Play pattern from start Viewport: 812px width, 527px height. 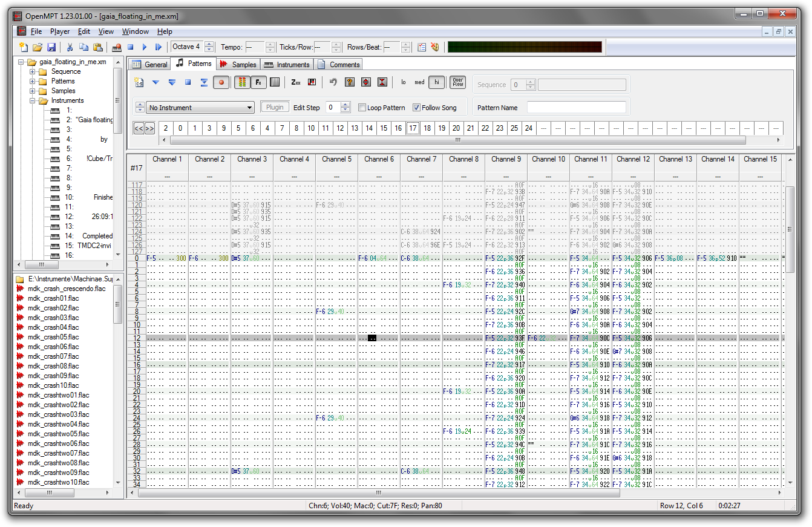coord(172,82)
